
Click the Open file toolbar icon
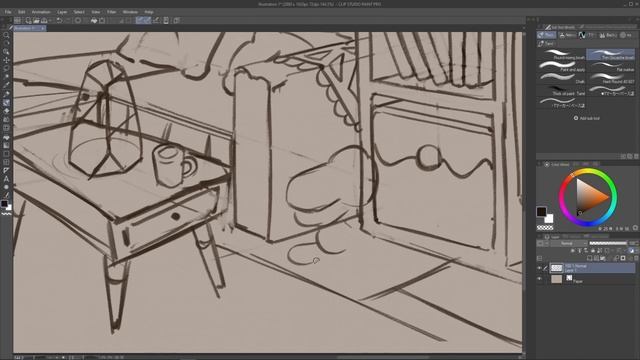[36, 20]
